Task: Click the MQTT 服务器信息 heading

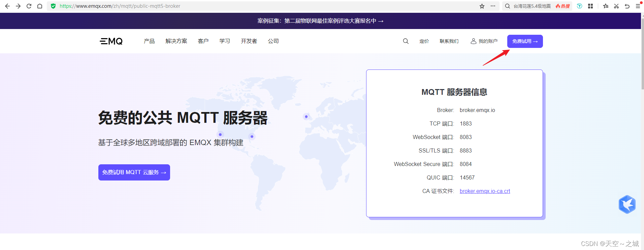Action: 454,92
